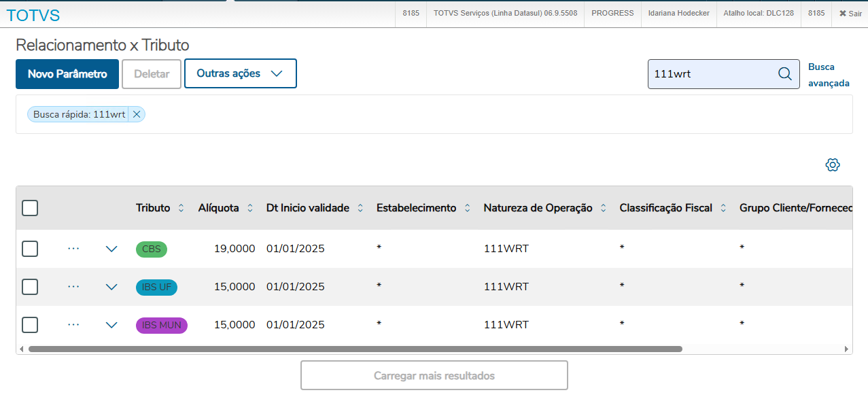Check the IBS UF row checkbox

30,287
